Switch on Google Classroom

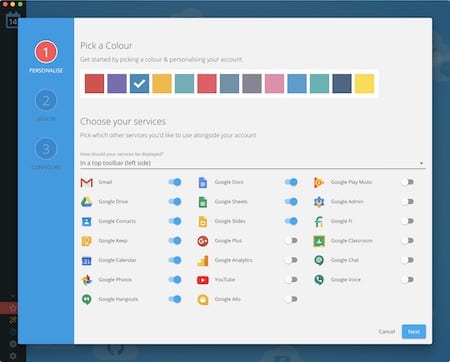pos(407,240)
